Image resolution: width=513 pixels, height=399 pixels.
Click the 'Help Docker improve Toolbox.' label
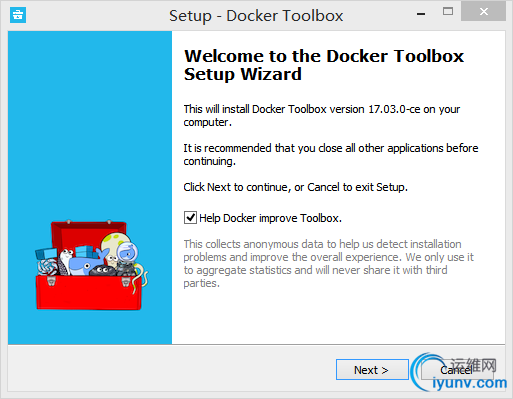click(270, 218)
